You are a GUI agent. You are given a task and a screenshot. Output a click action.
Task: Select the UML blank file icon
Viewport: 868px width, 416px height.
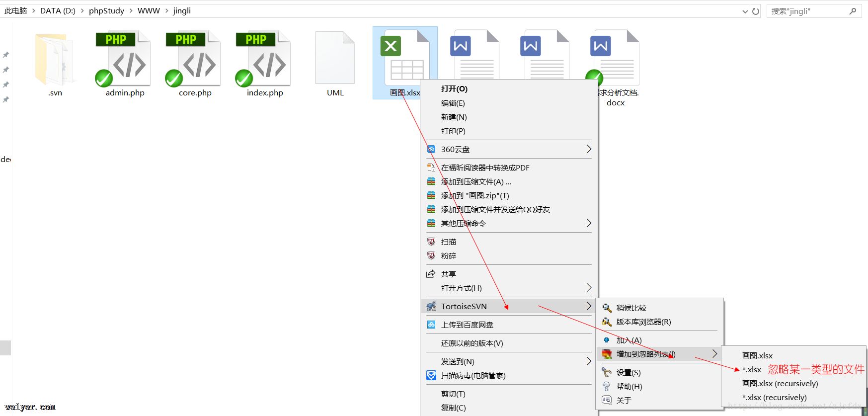click(335, 58)
